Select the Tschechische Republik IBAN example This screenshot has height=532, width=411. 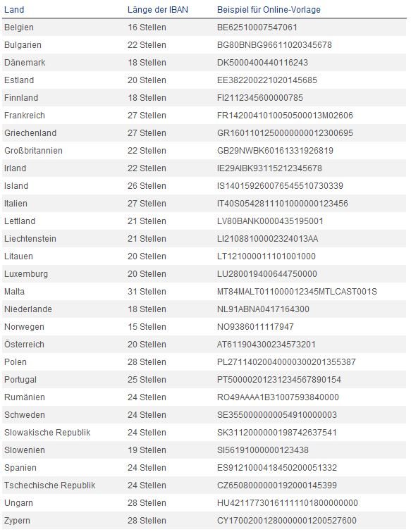point(276,485)
